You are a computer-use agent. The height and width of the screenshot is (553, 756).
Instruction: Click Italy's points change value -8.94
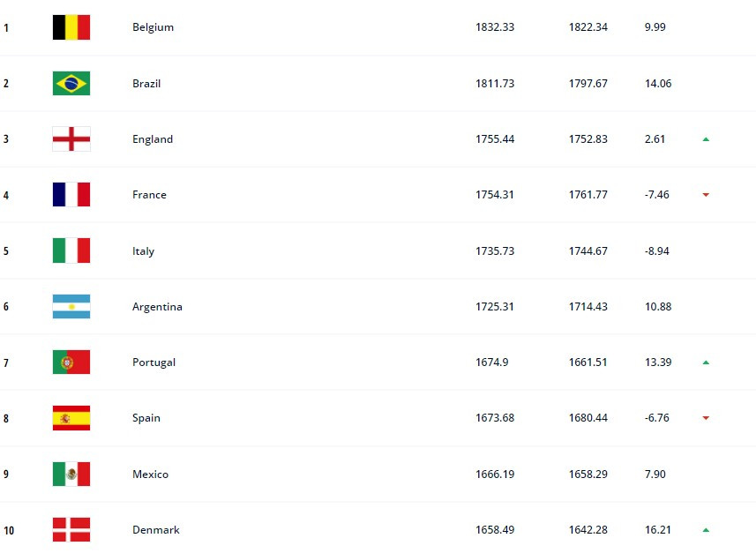(x=657, y=251)
